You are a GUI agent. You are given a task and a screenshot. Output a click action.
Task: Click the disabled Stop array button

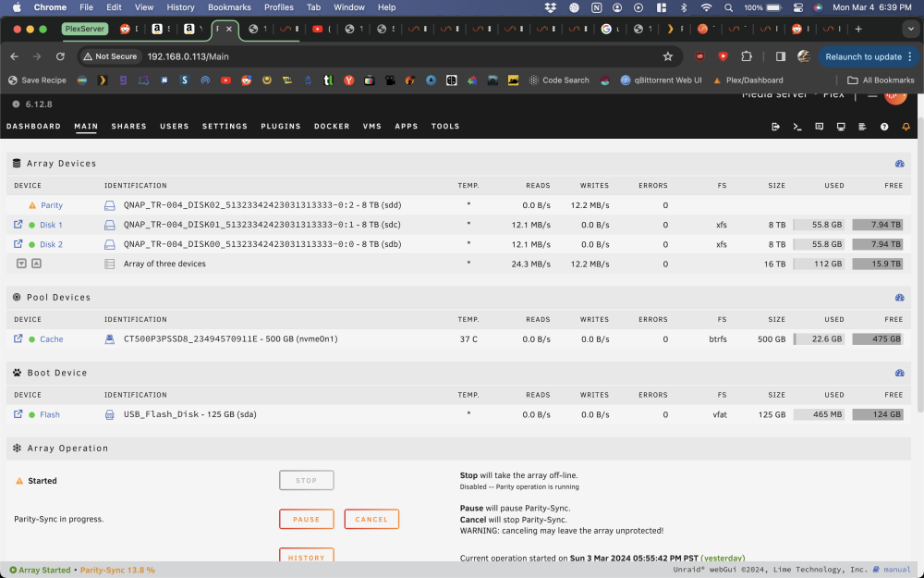coord(307,480)
